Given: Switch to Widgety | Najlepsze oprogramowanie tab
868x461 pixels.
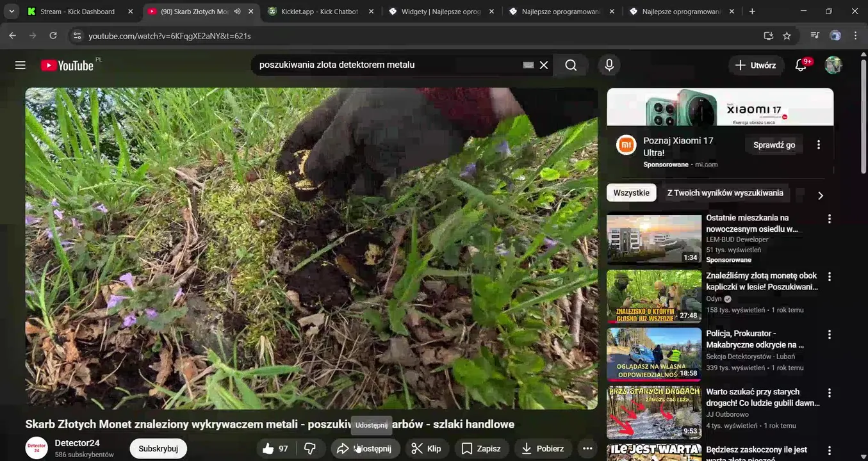Looking at the screenshot, I should click(441, 12).
